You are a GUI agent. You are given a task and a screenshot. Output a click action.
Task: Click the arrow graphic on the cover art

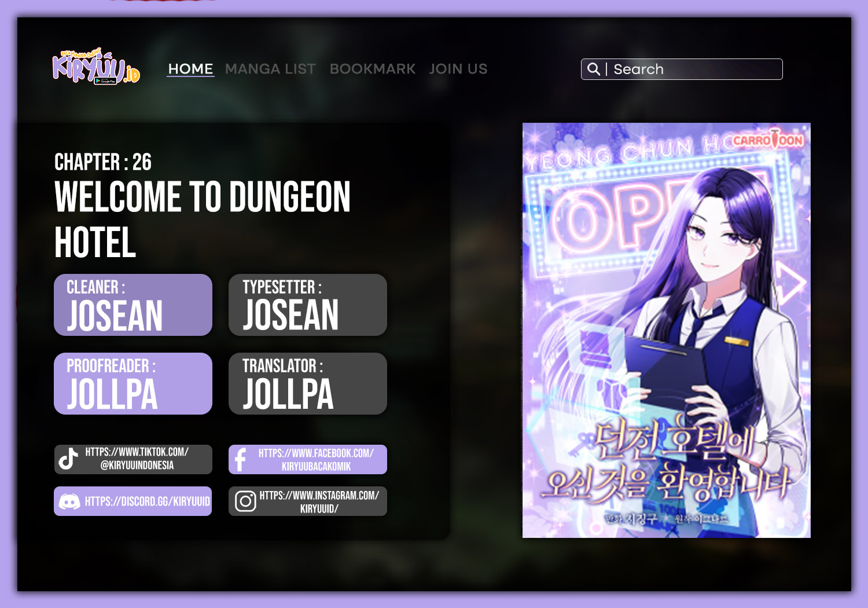789,280
